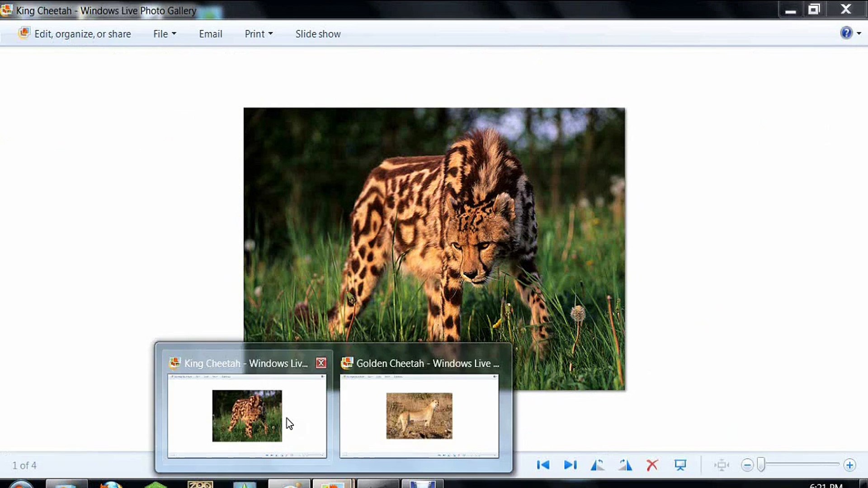
Task: Click the taskbar clock
Action: 826,486
